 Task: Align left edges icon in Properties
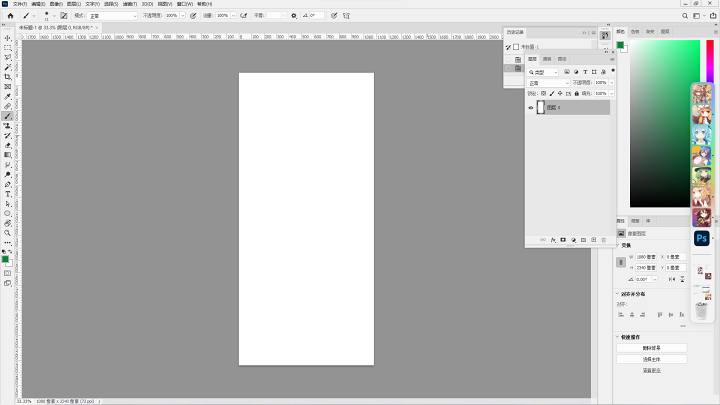coord(621,315)
